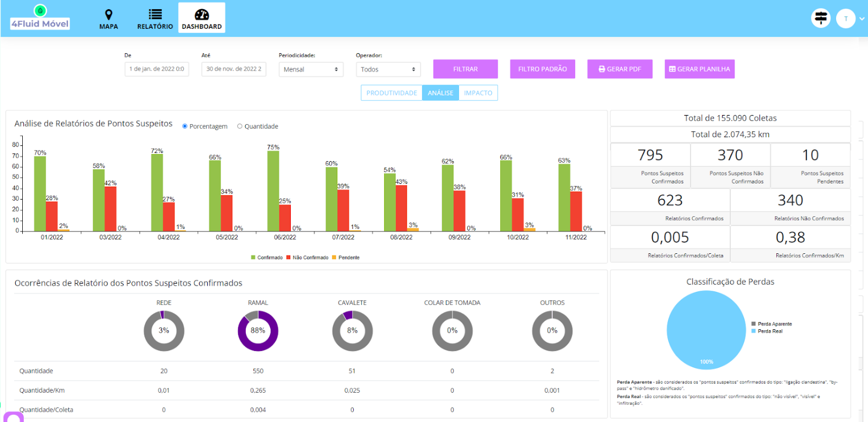Click the De start date field
Image resolution: width=868 pixels, height=422 pixels.
click(x=157, y=69)
